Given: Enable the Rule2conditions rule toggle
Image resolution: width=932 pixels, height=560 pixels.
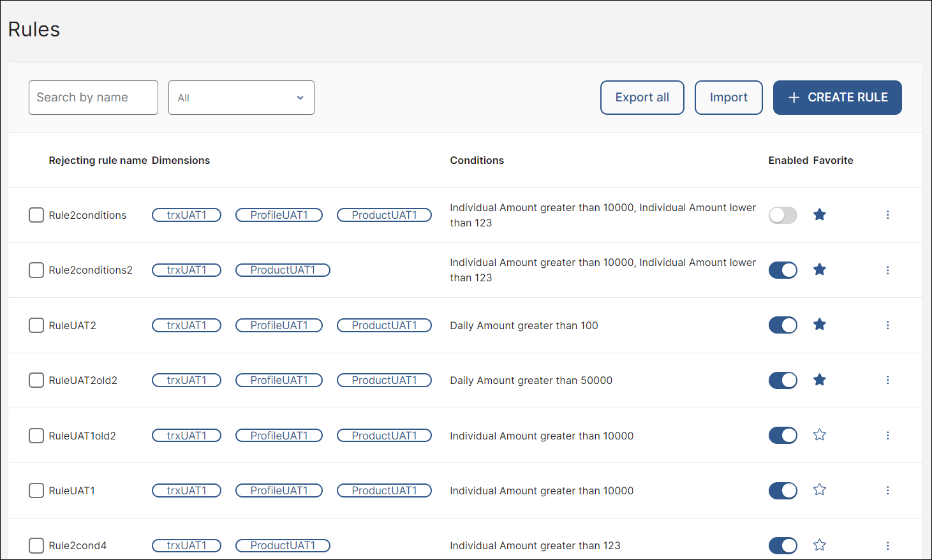Looking at the screenshot, I should tap(783, 216).
